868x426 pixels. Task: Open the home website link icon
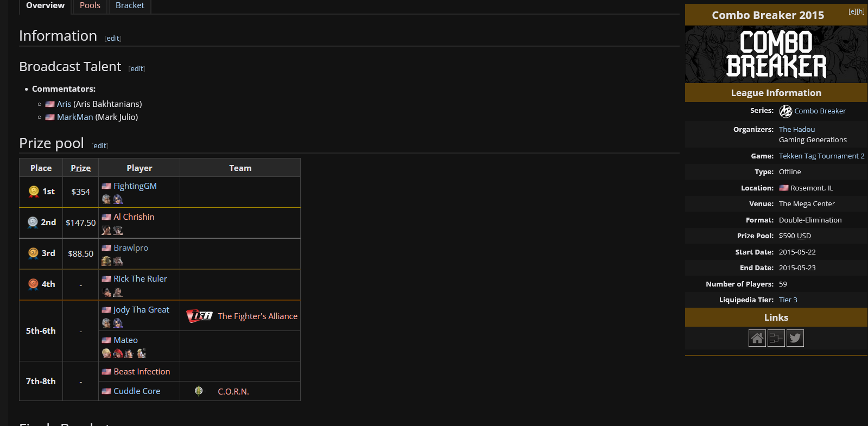point(757,338)
